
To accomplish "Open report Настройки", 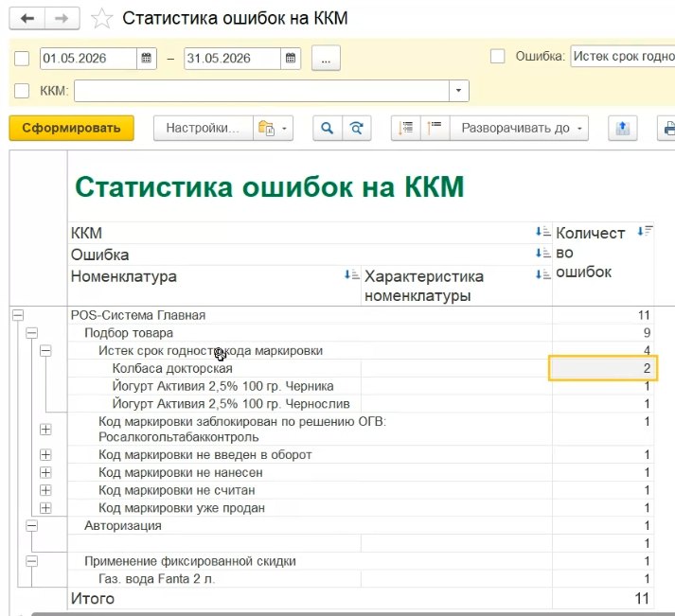I will [x=203, y=128].
